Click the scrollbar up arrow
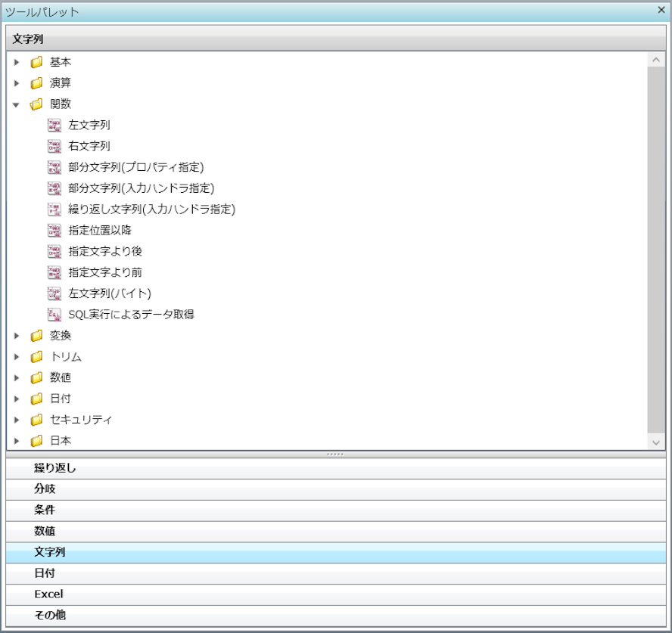This screenshot has width=672, height=633. tap(655, 60)
